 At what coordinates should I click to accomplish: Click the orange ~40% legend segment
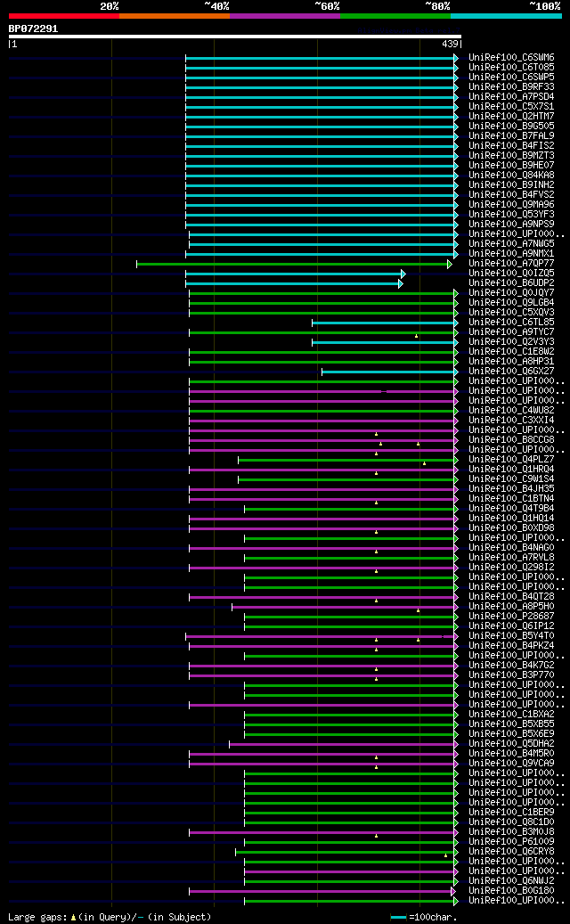coord(175,16)
